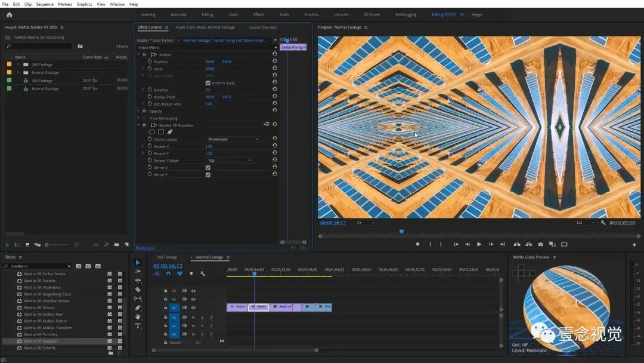Screen dimensions: 644x363
Task: Switch to the Audio Track Mixer tab
Action: click(x=205, y=27)
